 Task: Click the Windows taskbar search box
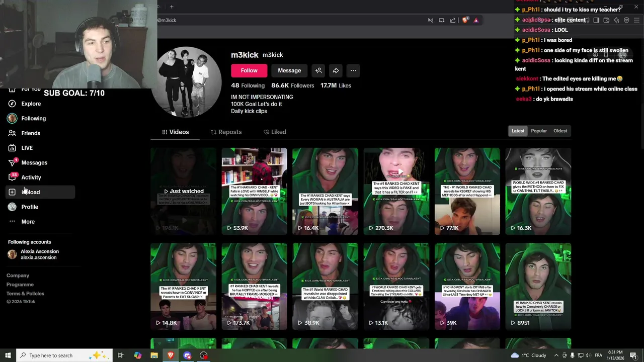[x=64, y=355]
